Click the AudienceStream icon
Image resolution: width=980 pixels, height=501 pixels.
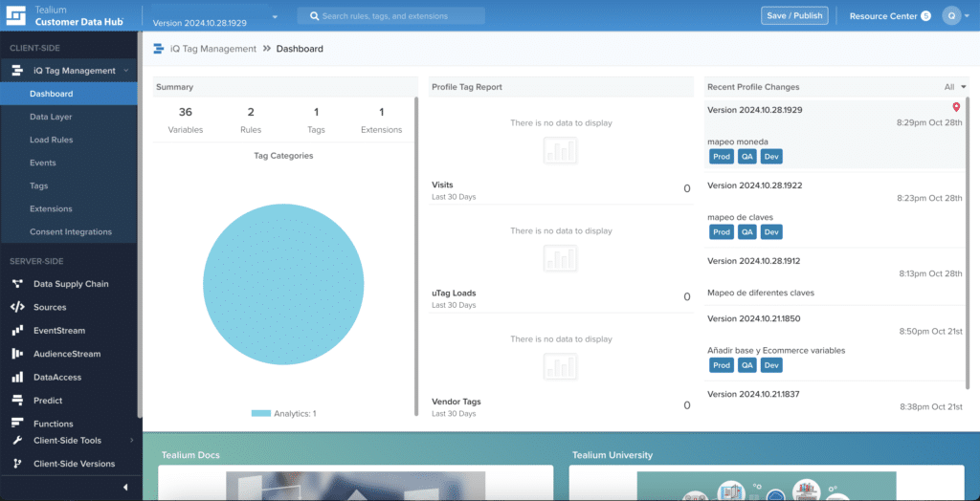click(17, 354)
